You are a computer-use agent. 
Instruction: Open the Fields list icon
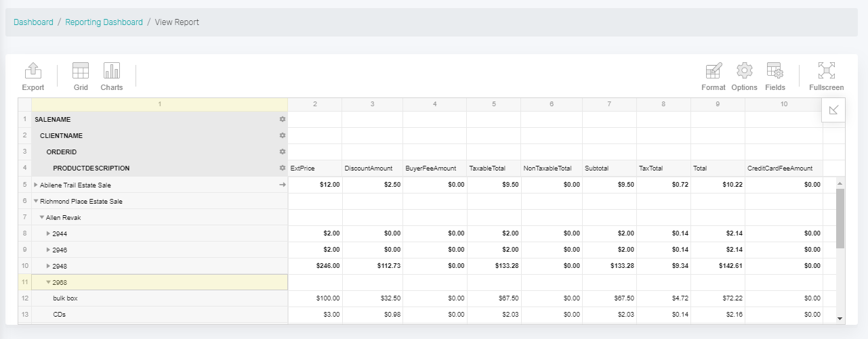click(x=775, y=76)
